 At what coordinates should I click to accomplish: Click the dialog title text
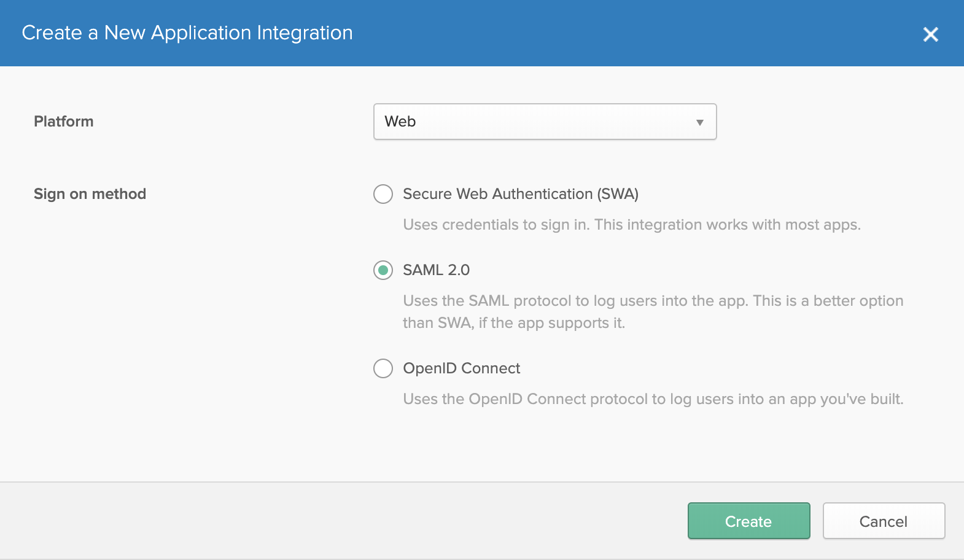pyautogui.click(x=187, y=33)
